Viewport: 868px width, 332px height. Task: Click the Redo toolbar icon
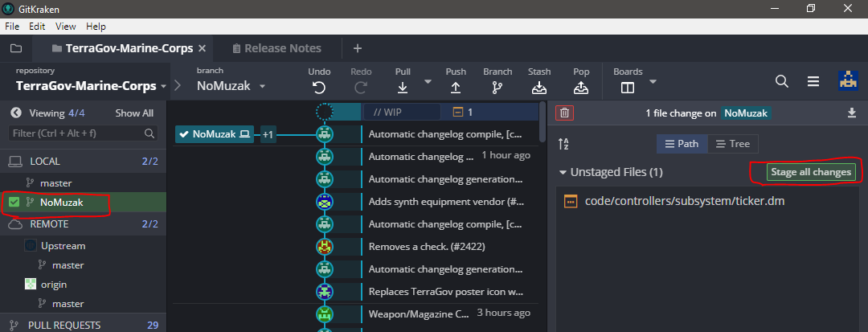click(361, 88)
